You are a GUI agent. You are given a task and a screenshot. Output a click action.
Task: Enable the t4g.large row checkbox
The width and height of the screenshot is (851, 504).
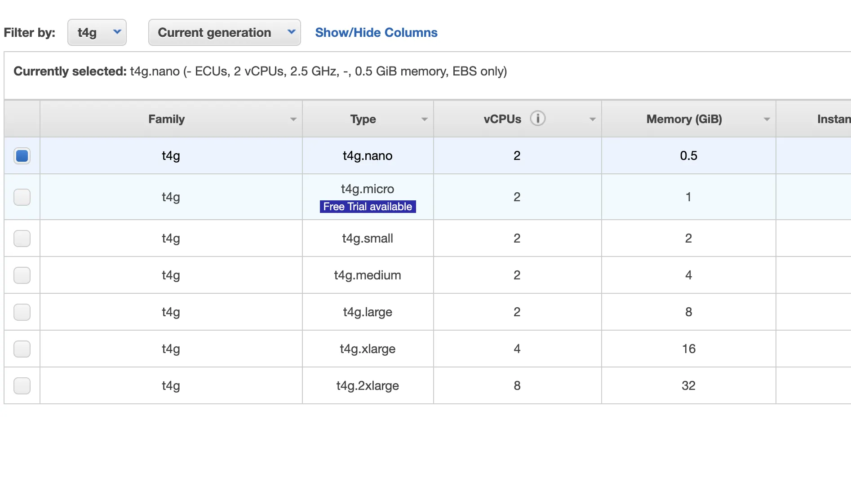click(22, 312)
